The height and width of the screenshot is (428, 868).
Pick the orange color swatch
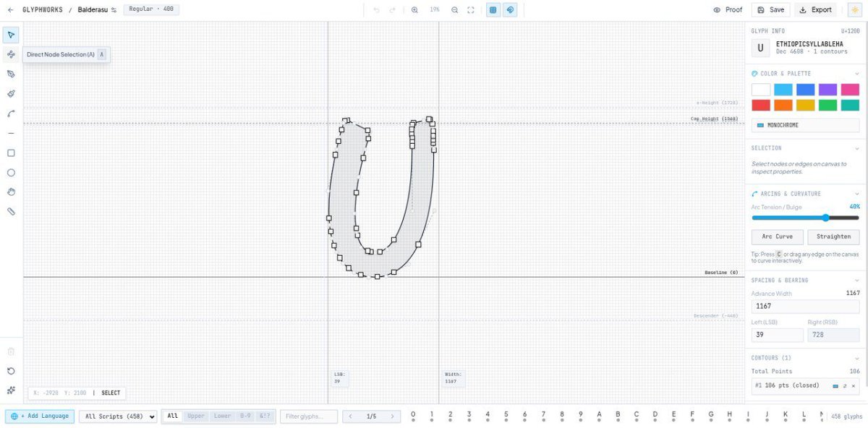783,106
